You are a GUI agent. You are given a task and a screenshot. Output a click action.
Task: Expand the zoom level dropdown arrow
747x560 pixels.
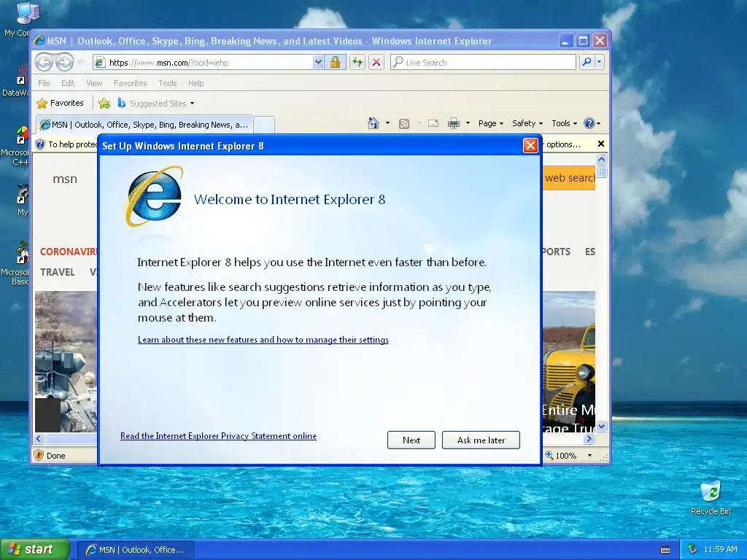[589, 456]
